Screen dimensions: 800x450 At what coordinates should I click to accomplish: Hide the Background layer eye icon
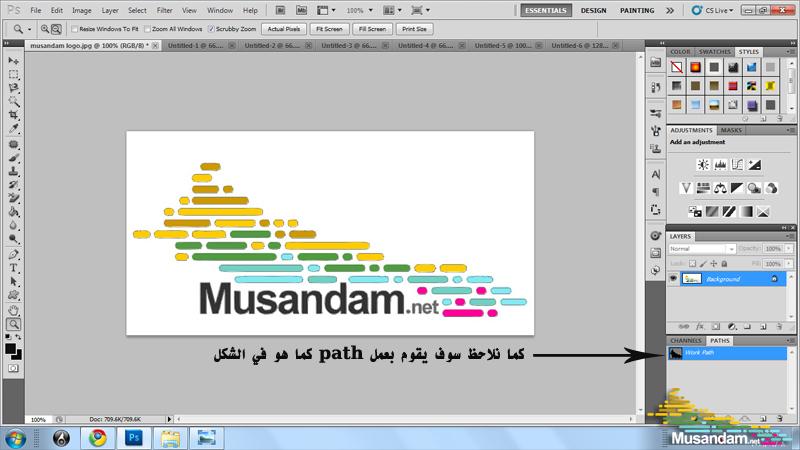pos(673,279)
